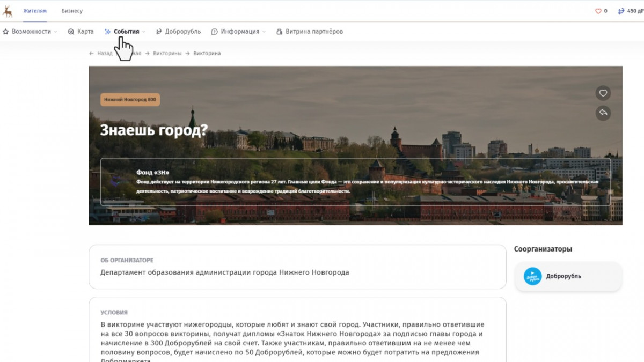Switch to the Бизнесу tab
Image resolution: width=644 pixels, height=362 pixels.
pos(72,11)
